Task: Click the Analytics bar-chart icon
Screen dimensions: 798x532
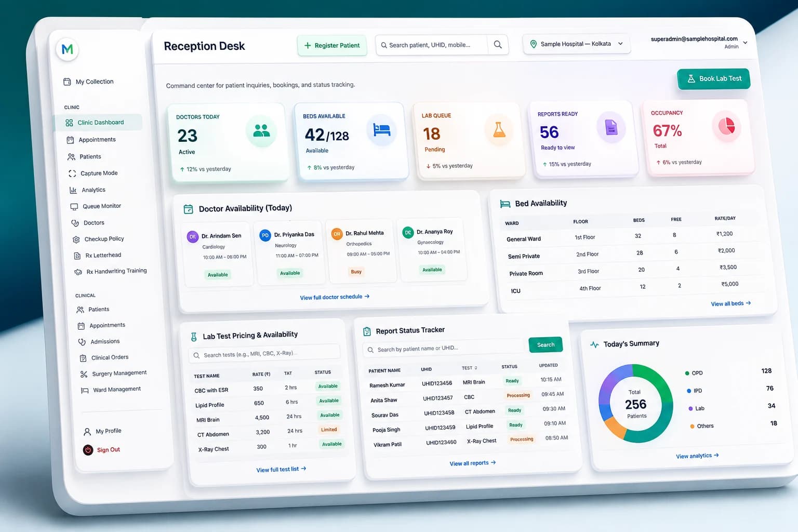Action: 73,190
